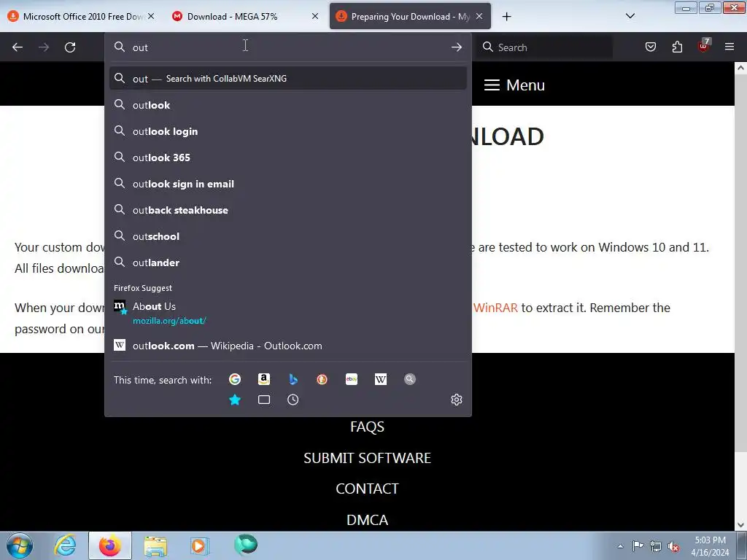Pick 'outback steakhouse' suggestion
The image size is (747, 560).
pos(287,210)
